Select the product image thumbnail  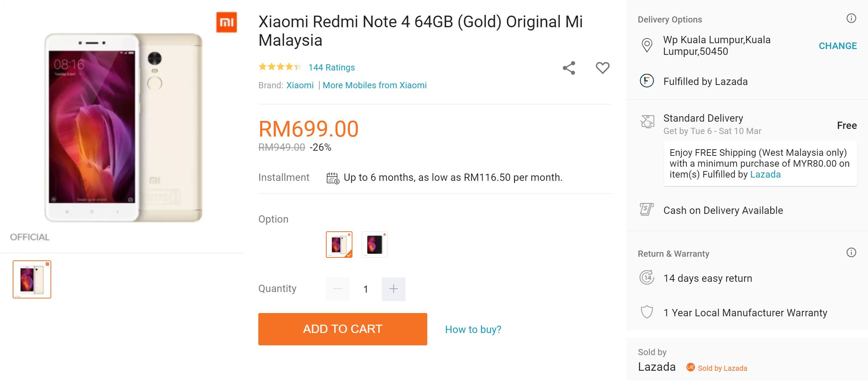[x=32, y=279]
